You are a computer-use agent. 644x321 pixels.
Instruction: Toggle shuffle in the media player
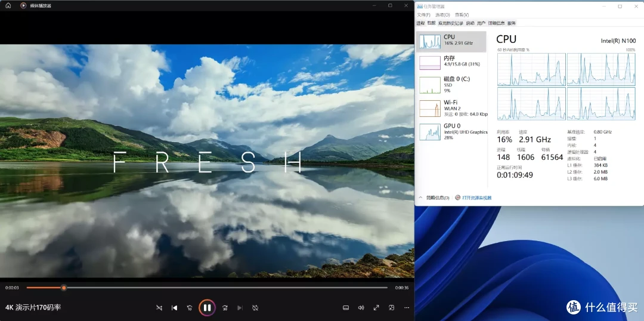(x=159, y=307)
